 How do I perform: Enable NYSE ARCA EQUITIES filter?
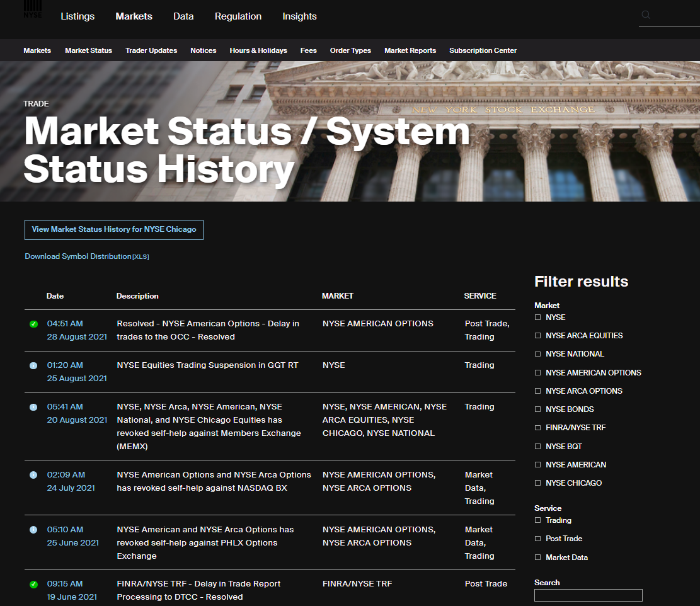point(537,336)
